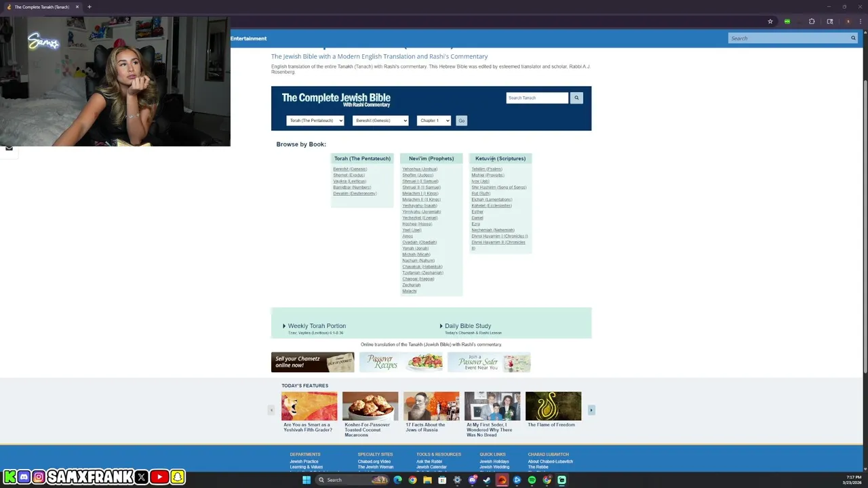Open Yehoshua (Joshua) link
The height and width of the screenshot is (488, 868).
(x=420, y=169)
